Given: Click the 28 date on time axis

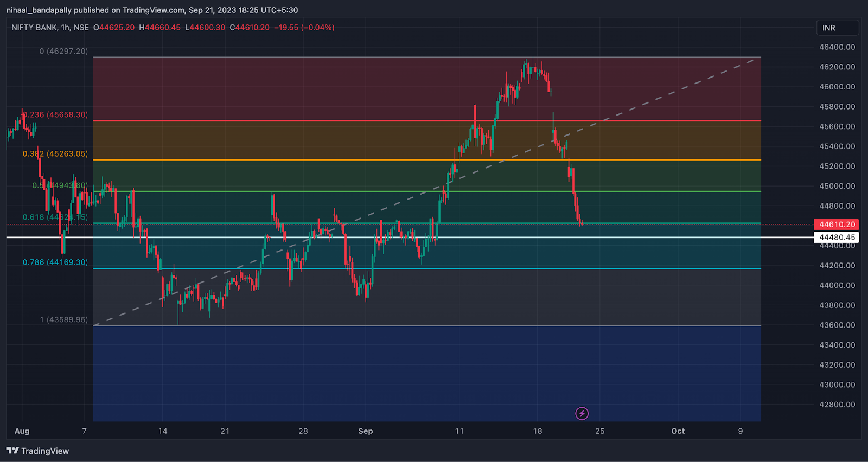Looking at the screenshot, I should (303, 431).
